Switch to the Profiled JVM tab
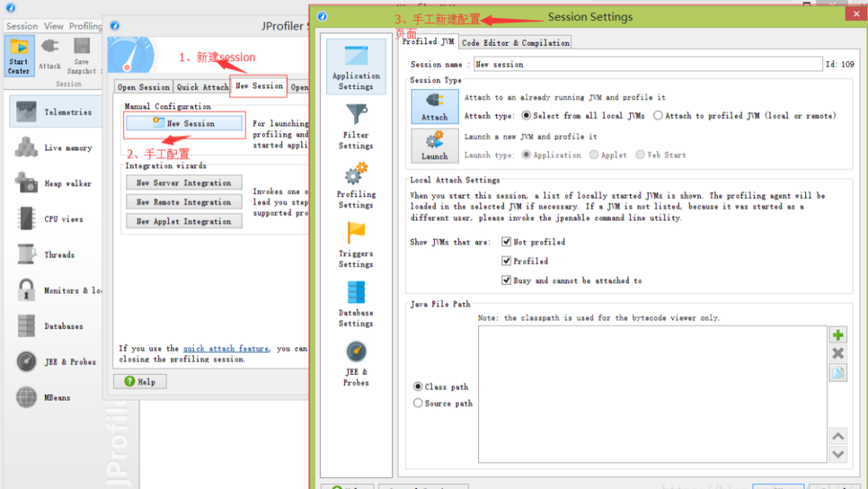The width and height of the screenshot is (868, 489). click(x=428, y=42)
